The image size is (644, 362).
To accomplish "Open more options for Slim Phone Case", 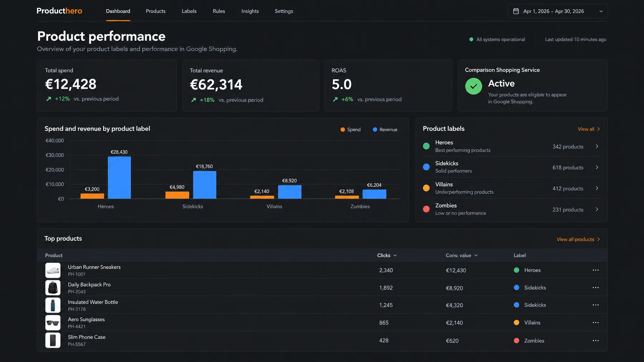I will 595,341.
